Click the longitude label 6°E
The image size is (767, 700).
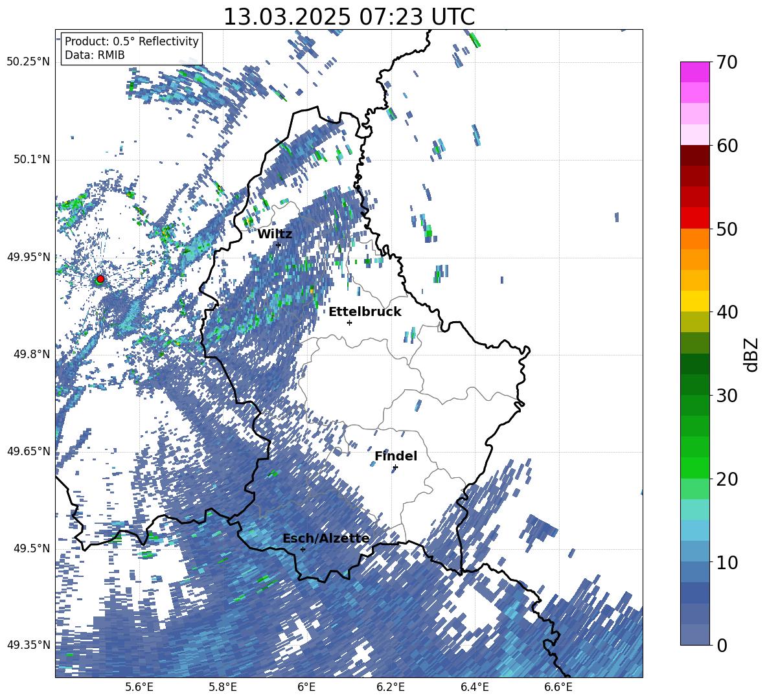[306, 687]
